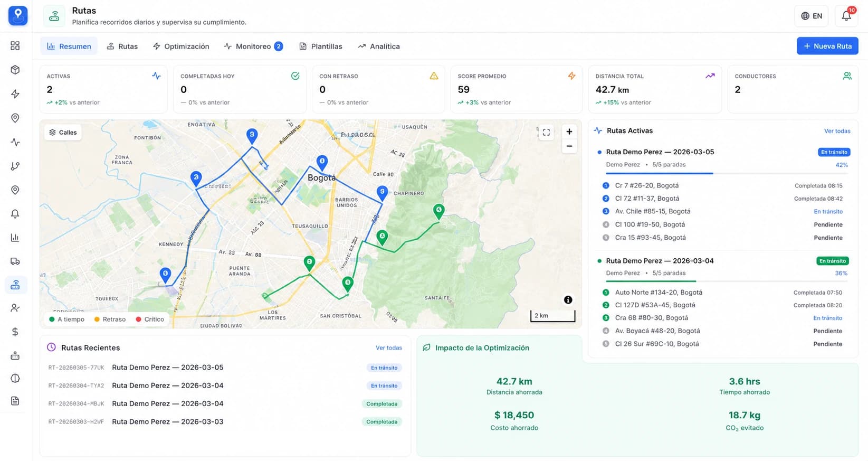Open recent route RT-20260303-H2WF
Screen dimensions: 868x461
pos(225,422)
